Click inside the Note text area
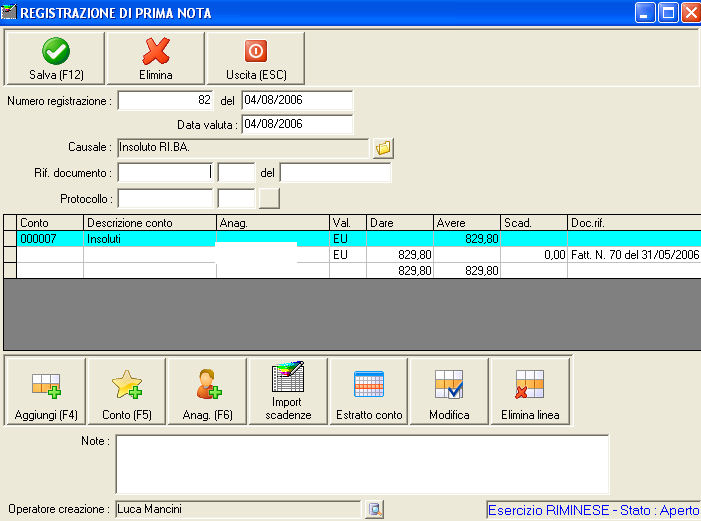This screenshot has width=701, height=521. point(363,464)
